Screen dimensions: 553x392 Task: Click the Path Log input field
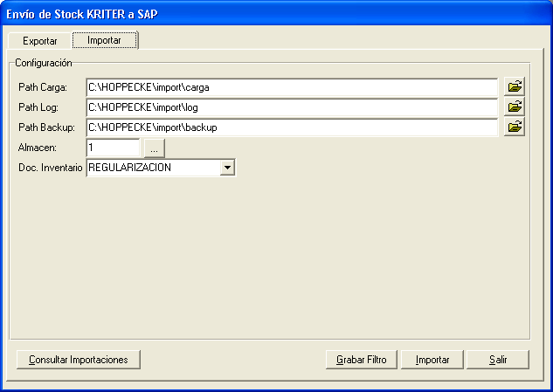click(292, 107)
